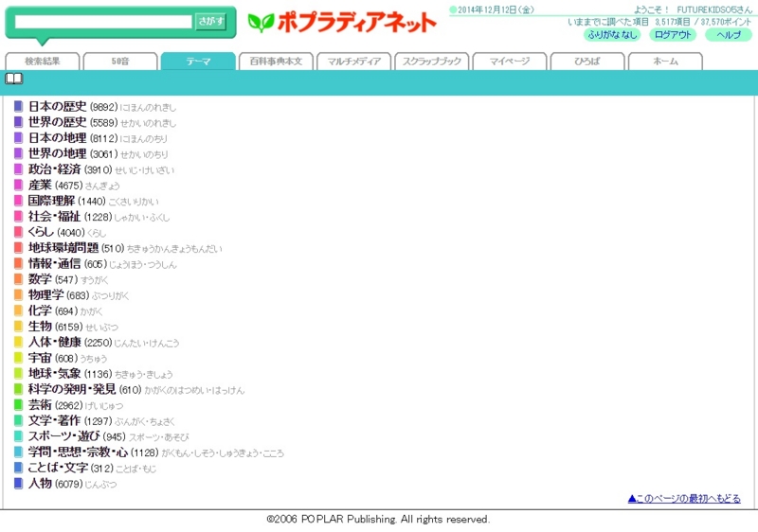This screenshot has width=758, height=532.
Task: Click the book icon beside スポーツ・遊び
Action: point(18,436)
